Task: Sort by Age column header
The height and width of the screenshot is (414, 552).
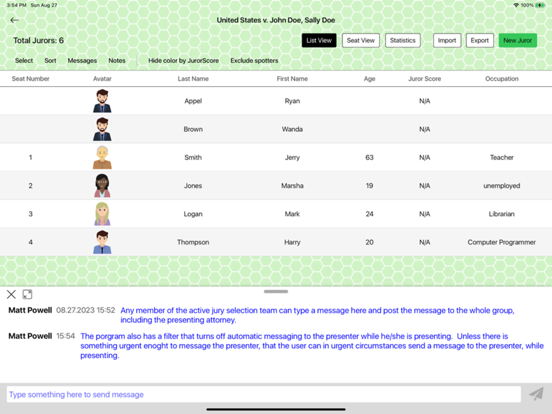Action: pyautogui.click(x=369, y=79)
